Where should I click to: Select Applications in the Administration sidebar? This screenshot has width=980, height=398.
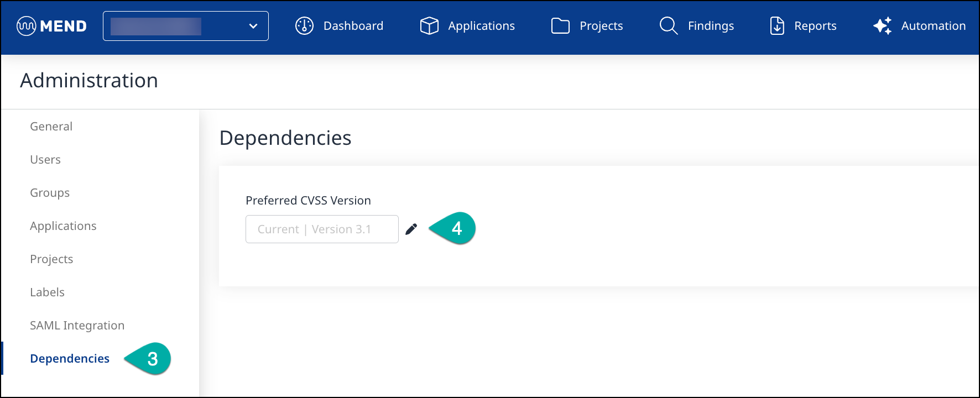pos(63,226)
